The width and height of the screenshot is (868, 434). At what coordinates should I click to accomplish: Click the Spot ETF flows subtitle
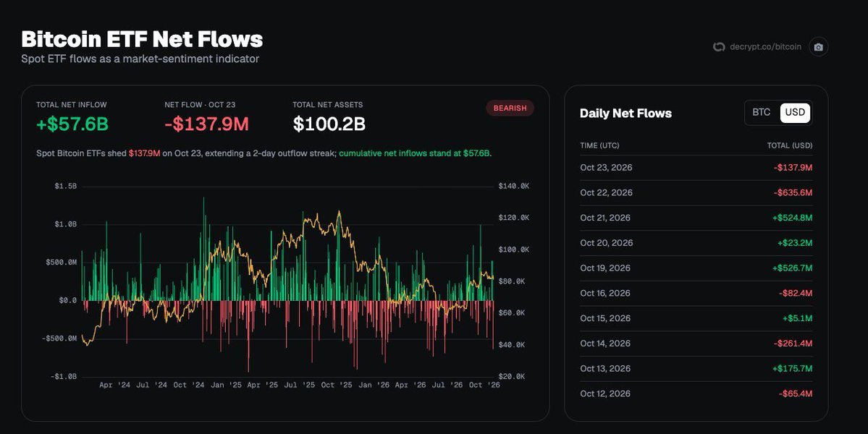tap(140, 59)
